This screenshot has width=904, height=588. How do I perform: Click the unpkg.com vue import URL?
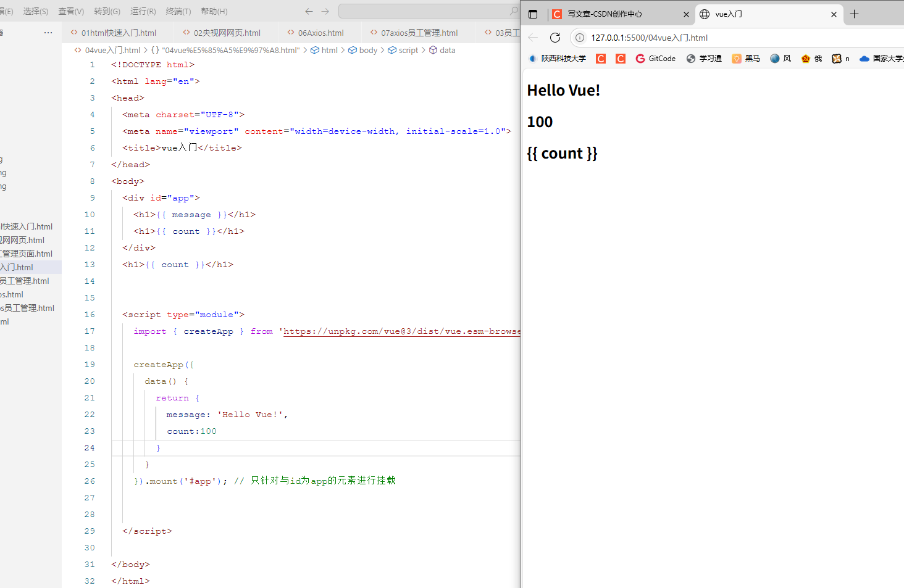click(402, 331)
